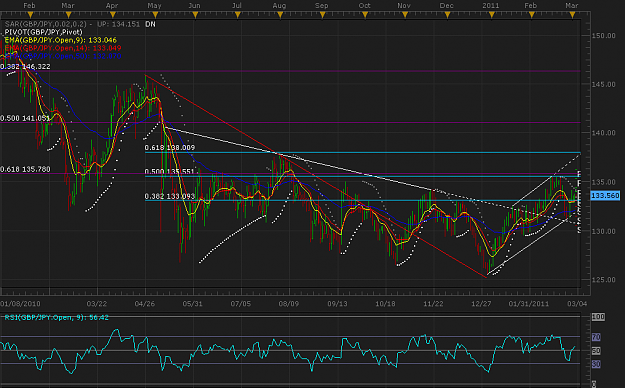This screenshot has width=625, height=388.
Task: Click the 130.00 price axis value
Action: [x=603, y=232]
